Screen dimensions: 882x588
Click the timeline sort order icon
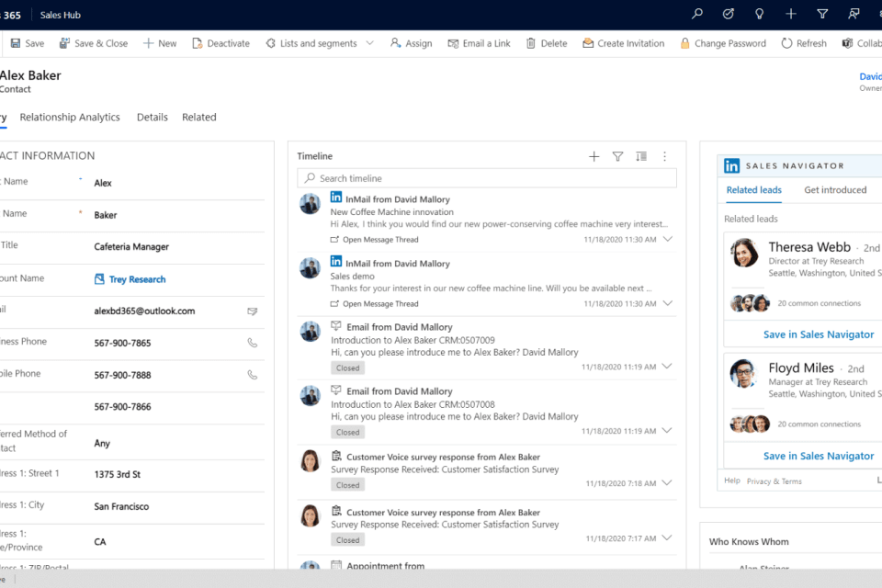tap(641, 157)
